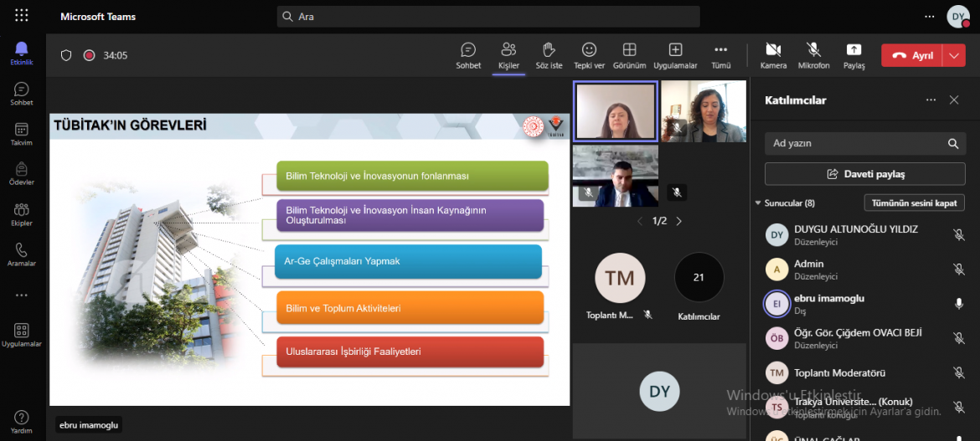This screenshot has width=980, height=441.
Task: Turn on the Kamera
Action: click(773, 55)
